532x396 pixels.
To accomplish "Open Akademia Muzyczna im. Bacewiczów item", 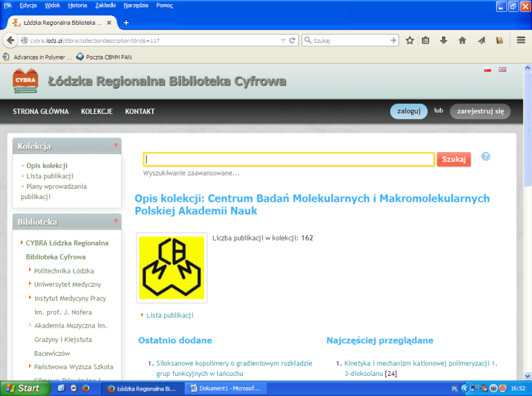I will [71, 339].
